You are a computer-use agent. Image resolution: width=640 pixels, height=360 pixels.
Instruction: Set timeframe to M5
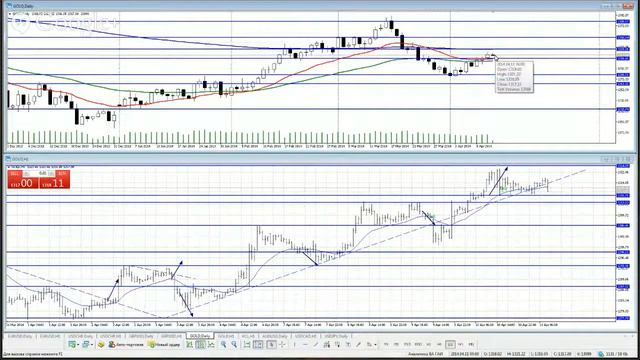(x=396, y=344)
